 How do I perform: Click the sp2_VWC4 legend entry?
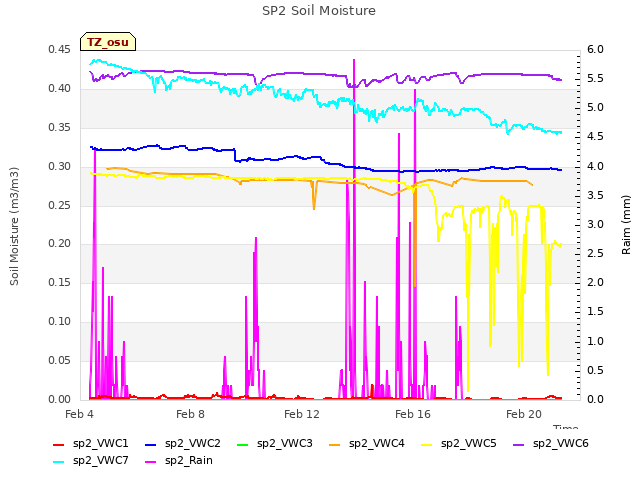pos(367,443)
